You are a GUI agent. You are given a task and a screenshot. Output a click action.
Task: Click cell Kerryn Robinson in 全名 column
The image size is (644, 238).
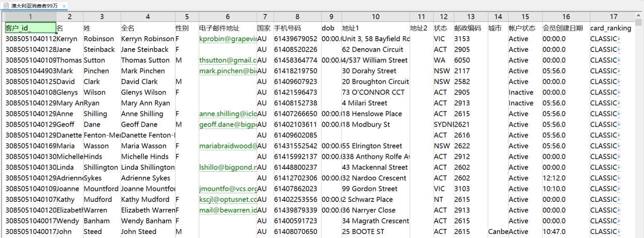[x=147, y=39]
